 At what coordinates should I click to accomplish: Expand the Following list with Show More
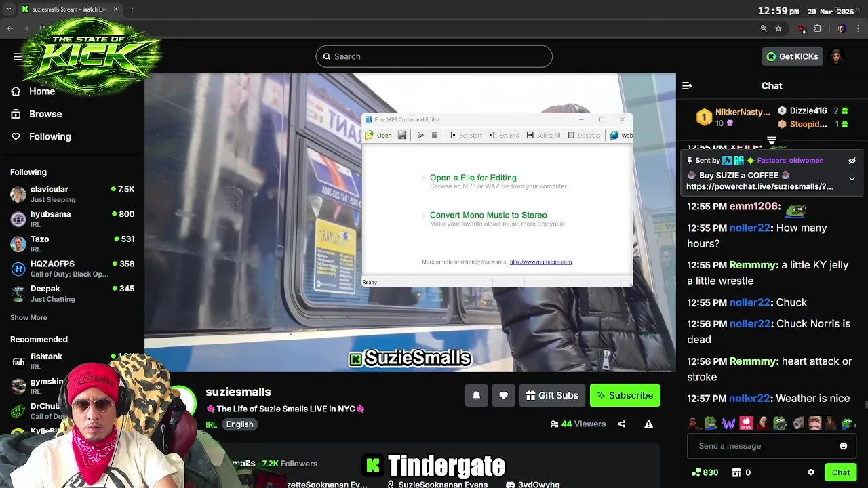click(x=28, y=317)
